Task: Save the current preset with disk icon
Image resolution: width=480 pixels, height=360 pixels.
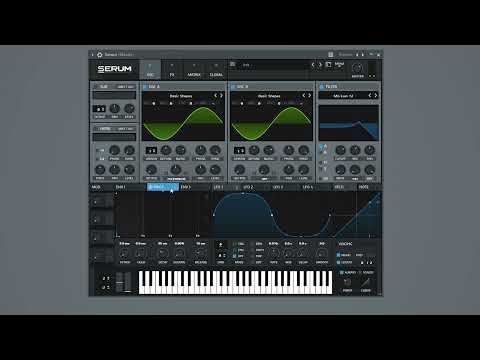Action: pyautogui.click(x=328, y=64)
